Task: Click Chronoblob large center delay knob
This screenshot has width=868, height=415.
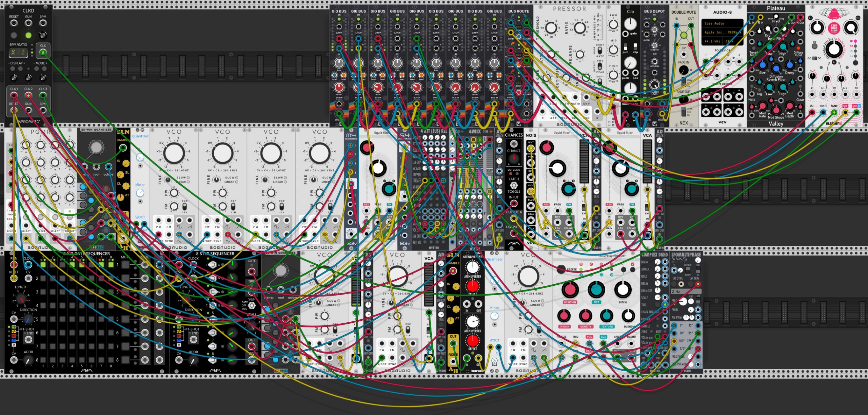Action: [x=834, y=50]
